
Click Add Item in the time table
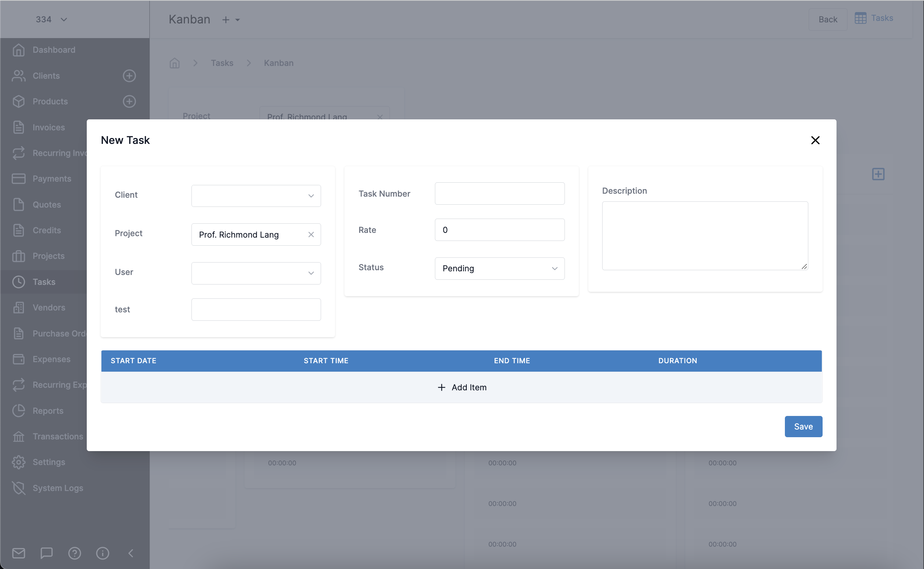coord(462,387)
